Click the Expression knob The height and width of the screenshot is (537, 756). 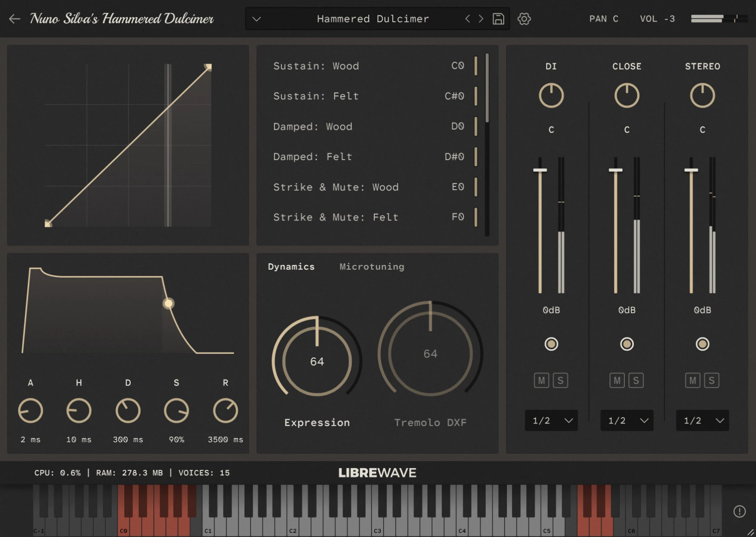coord(317,357)
